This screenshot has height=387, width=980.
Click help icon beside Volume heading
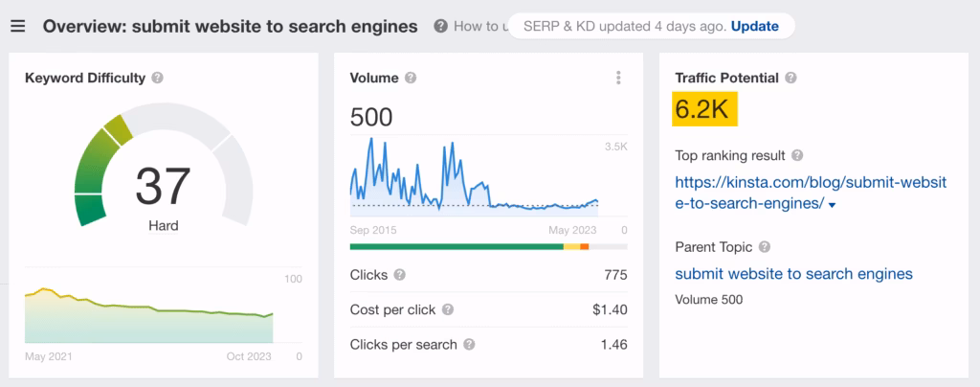click(411, 78)
